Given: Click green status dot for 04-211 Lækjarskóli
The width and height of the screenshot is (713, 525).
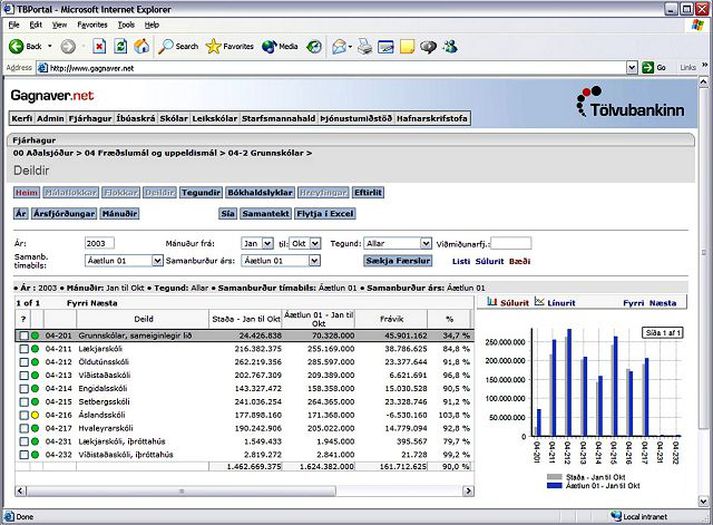Looking at the screenshot, I should [x=35, y=349].
